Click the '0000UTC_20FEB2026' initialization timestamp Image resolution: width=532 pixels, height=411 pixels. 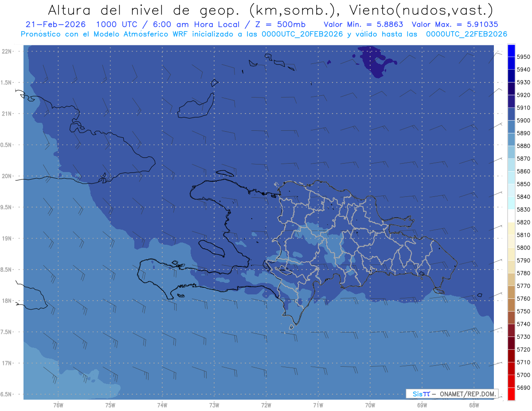302,34
